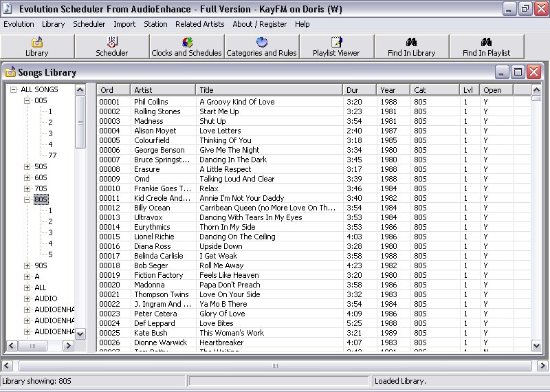Sort by the Year column header
Screen dimensions: 550x392
(393, 90)
